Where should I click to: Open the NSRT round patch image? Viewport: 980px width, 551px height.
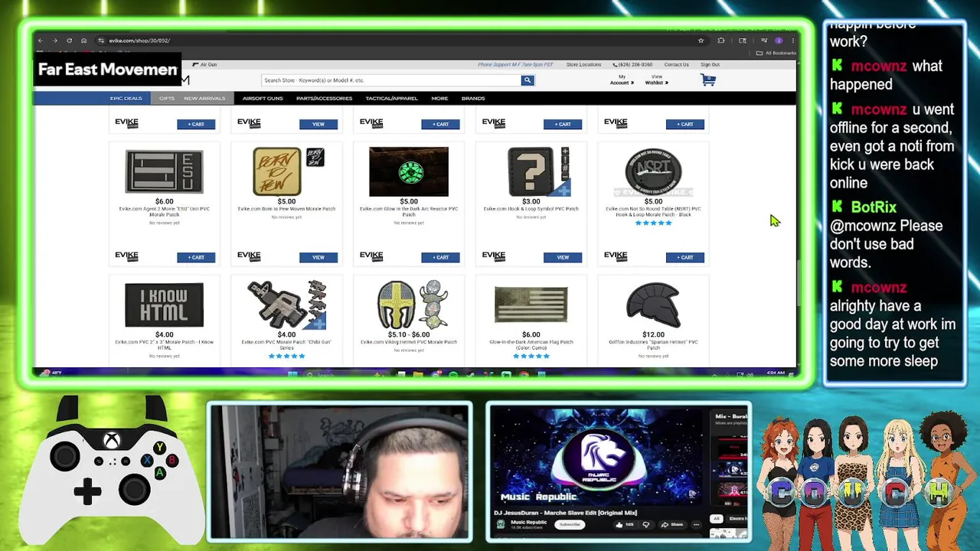point(653,172)
